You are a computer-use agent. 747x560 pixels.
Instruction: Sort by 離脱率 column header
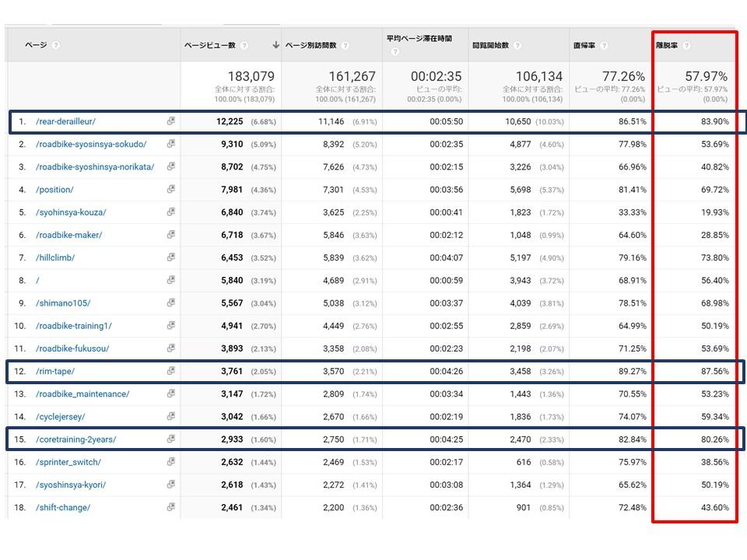click(667, 45)
